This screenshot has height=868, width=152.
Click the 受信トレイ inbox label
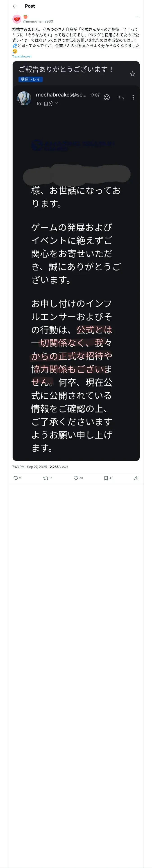tap(30, 80)
